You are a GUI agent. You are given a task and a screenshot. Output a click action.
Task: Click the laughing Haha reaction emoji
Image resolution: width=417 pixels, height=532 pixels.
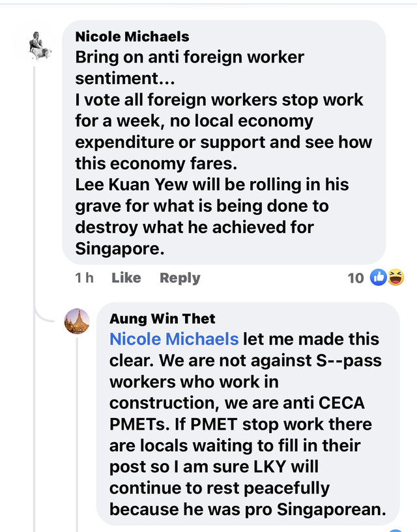[395, 278]
